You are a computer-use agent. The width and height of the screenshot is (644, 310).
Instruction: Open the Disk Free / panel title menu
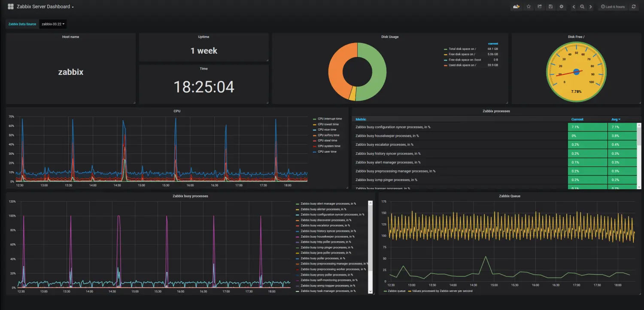click(576, 37)
